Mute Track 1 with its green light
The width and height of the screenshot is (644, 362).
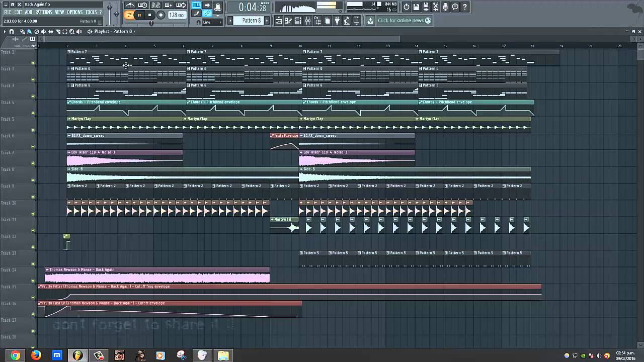(33, 63)
